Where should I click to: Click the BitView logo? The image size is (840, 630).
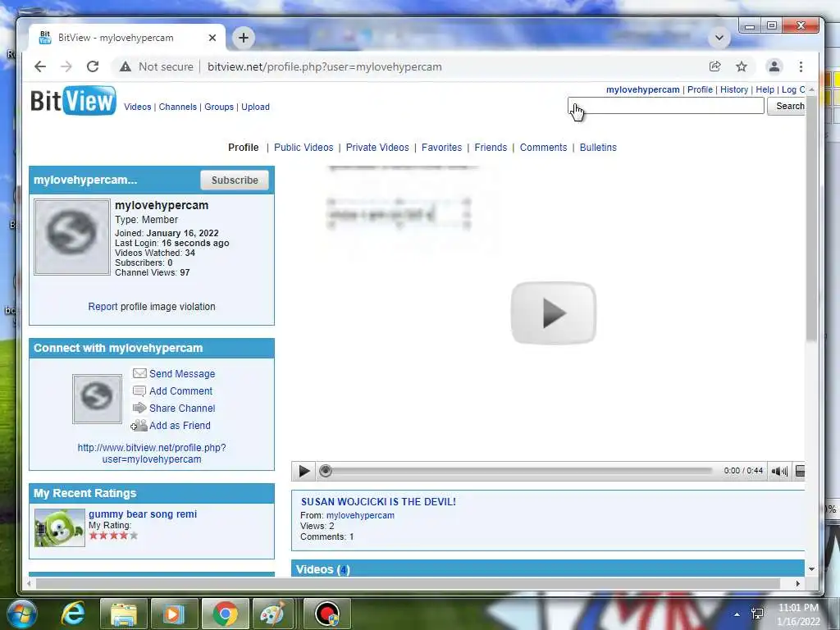pyautogui.click(x=73, y=101)
